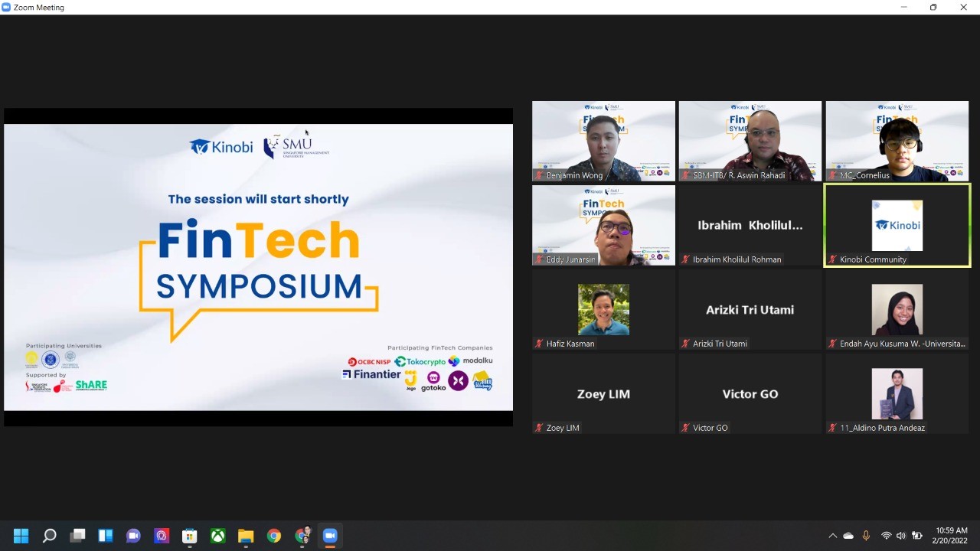
Task: Open taskbar Search
Action: pos(49,536)
